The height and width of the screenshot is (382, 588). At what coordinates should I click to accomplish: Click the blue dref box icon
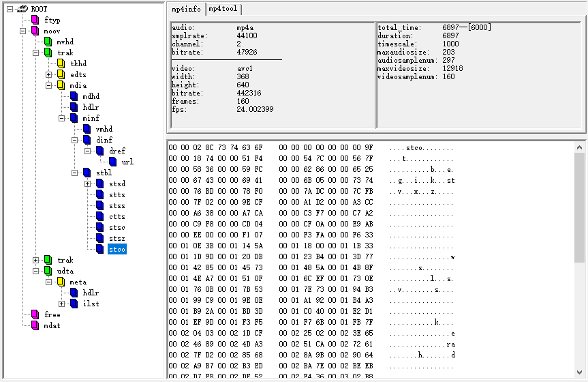point(99,151)
